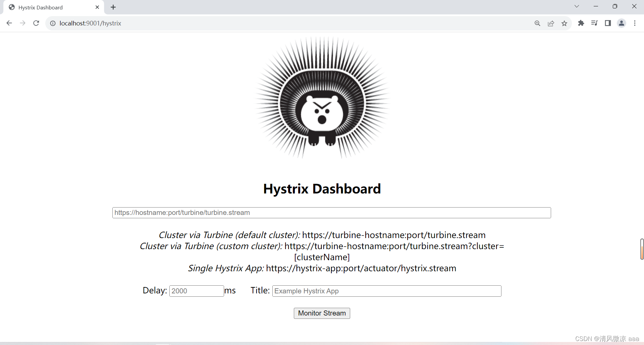Open media control icon in toolbar
Screen dimensions: 644x345
(x=594, y=23)
